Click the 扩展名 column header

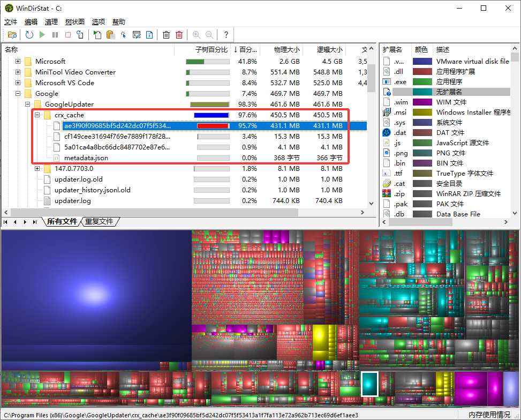[391, 50]
